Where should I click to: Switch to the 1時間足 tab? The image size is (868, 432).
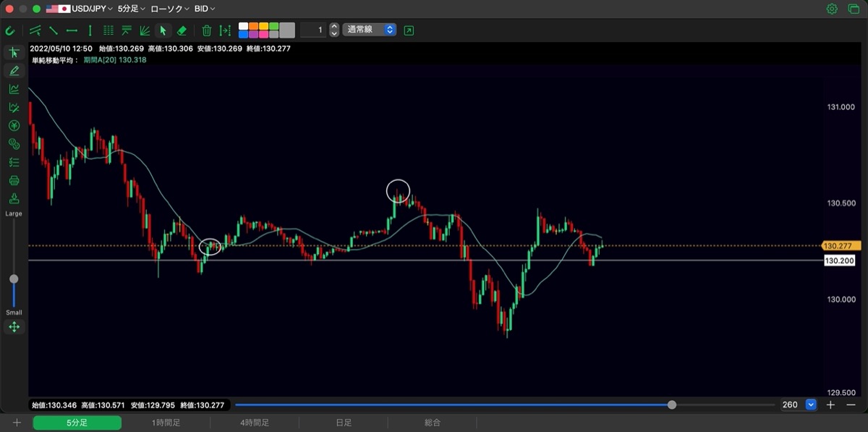click(x=166, y=423)
